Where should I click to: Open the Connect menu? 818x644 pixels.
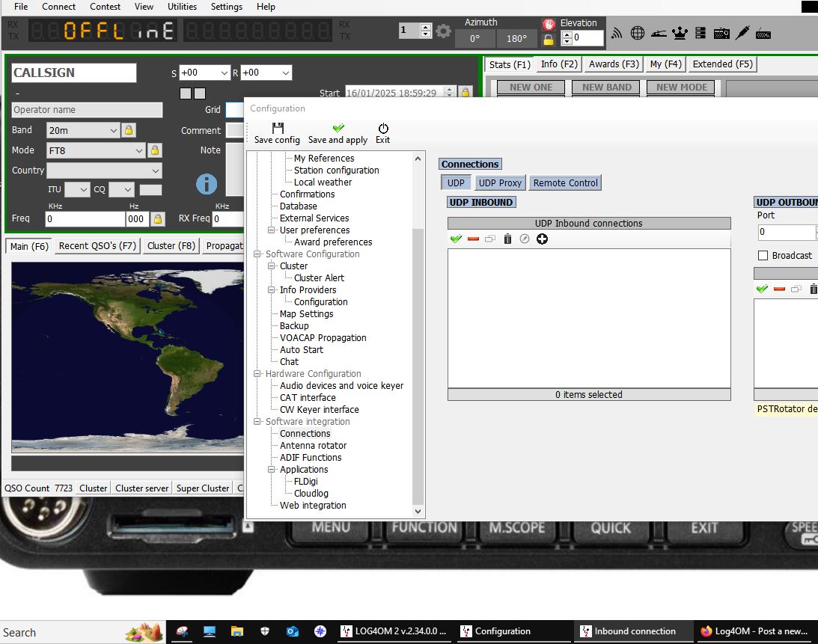pos(58,7)
